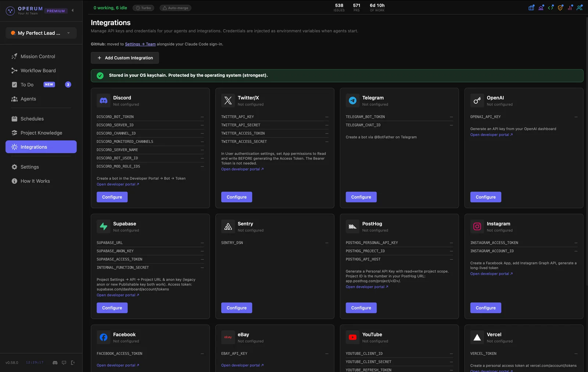This screenshot has width=588, height=372.
Task: Configure the PostHog integration
Action: pos(361,308)
